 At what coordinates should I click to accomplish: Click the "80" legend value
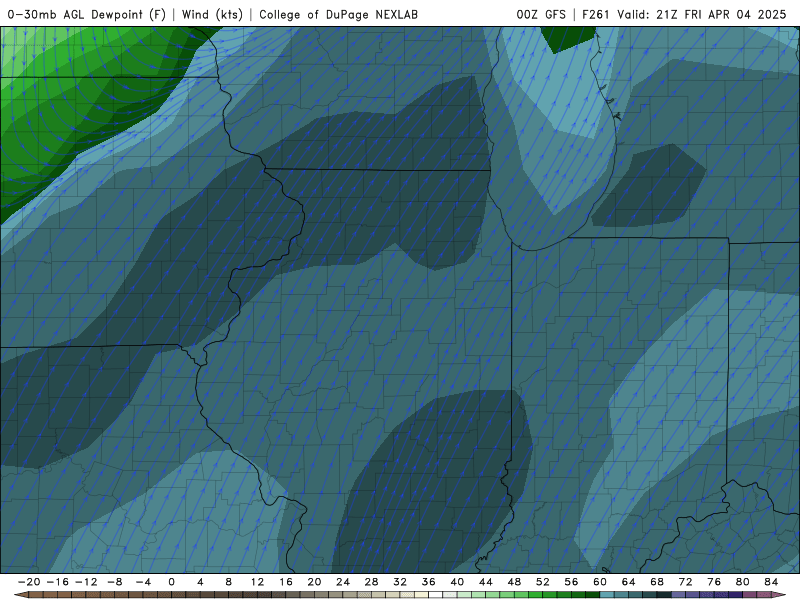[x=743, y=582]
